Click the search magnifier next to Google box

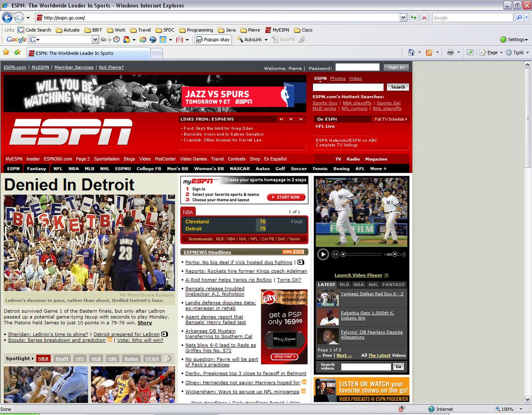pyautogui.click(x=519, y=18)
